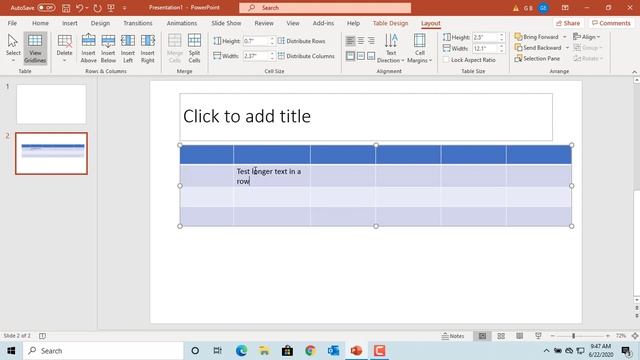Image resolution: width=640 pixels, height=360 pixels.
Task: Click Insert Below rows icon
Action: 108,48
